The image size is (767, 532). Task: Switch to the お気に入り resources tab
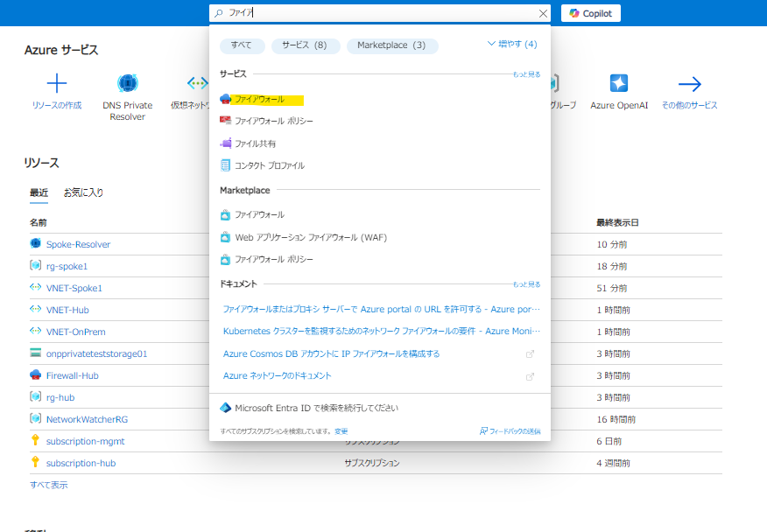(x=83, y=192)
